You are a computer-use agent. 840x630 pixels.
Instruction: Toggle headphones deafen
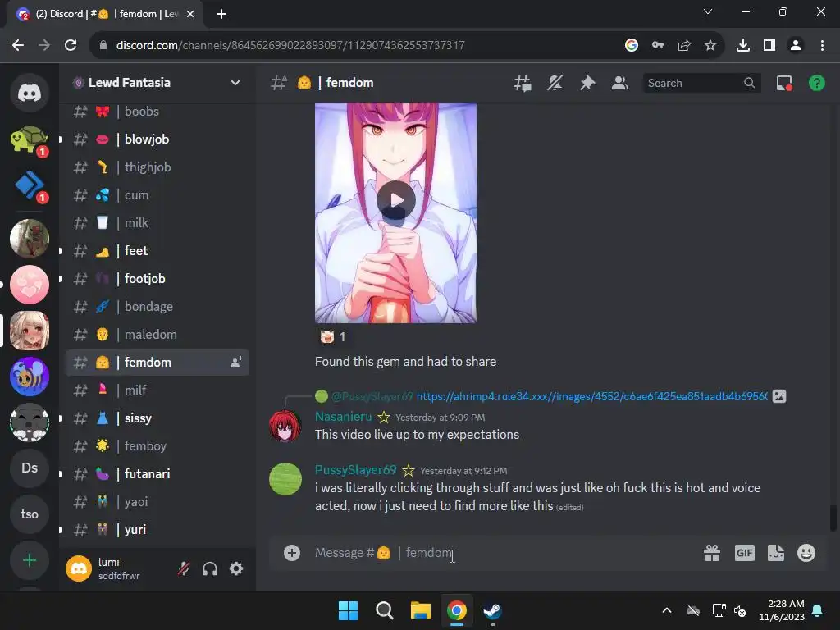tap(210, 568)
